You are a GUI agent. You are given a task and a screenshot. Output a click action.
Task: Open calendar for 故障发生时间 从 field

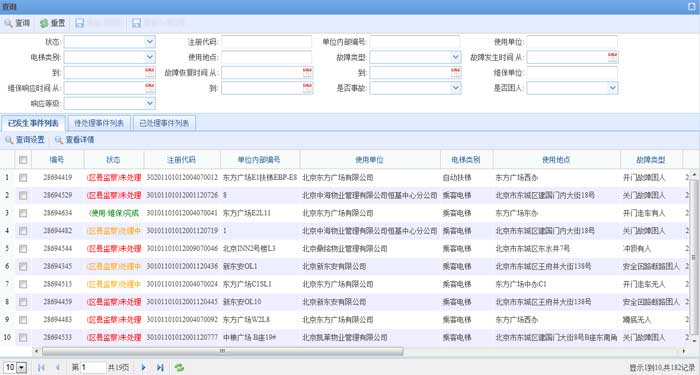coord(612,57)
